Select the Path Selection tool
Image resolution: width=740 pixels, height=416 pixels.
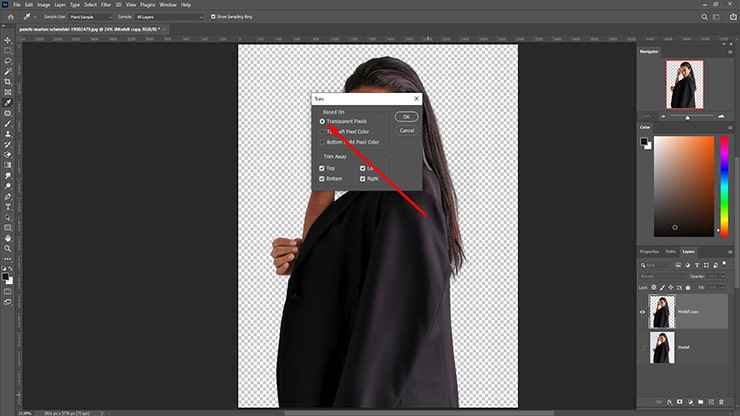8,217
